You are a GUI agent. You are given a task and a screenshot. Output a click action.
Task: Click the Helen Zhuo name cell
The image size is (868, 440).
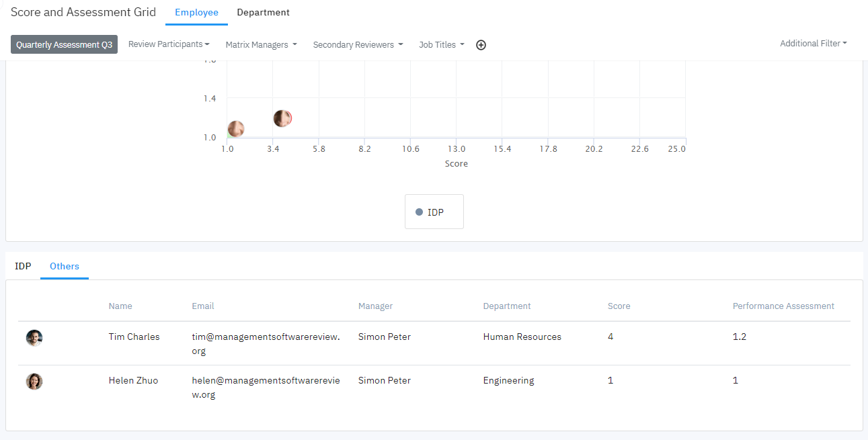pyautogui.click(x=133, y=381)
